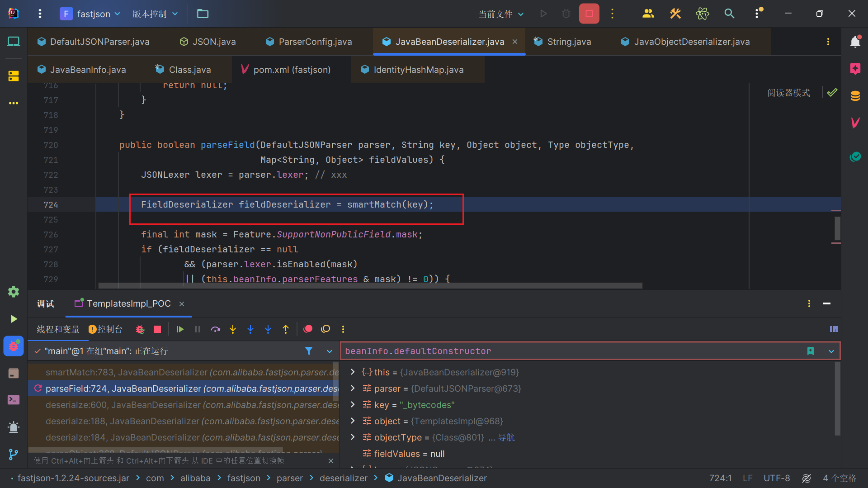Open the thread selector dropdown chevron
Screen dimensions: 868x488
330,351
